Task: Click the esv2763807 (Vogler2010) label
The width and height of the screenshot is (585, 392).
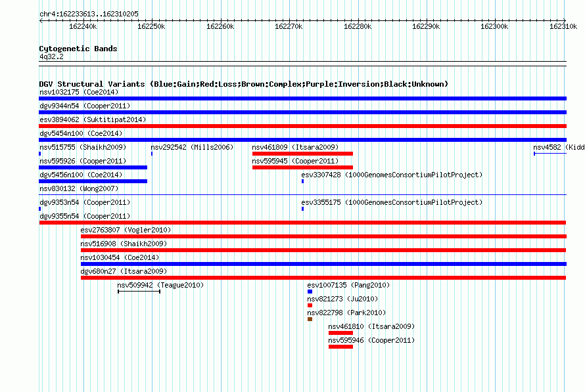Action: point(126,230)
